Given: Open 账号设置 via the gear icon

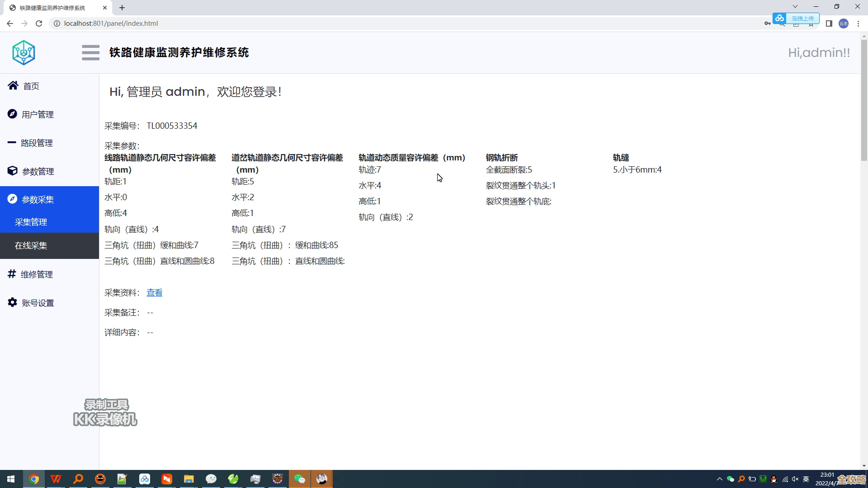Looking at the screenshot, I should [x=12, y=303].
